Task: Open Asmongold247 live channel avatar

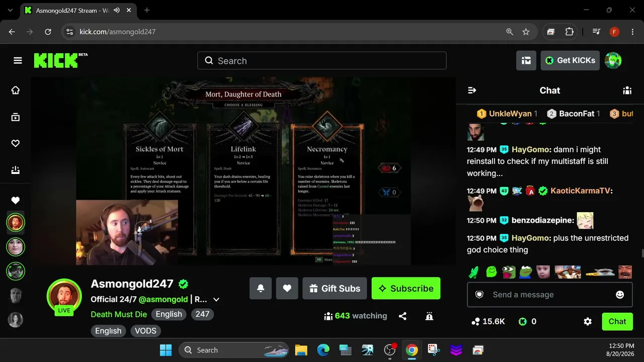Action: coord(64,296)
